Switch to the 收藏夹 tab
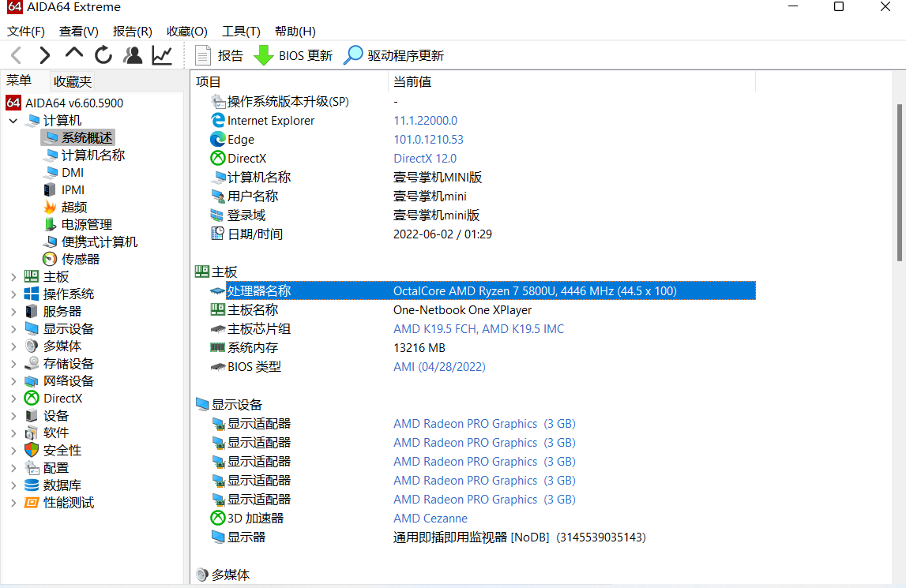 point(73,81)
